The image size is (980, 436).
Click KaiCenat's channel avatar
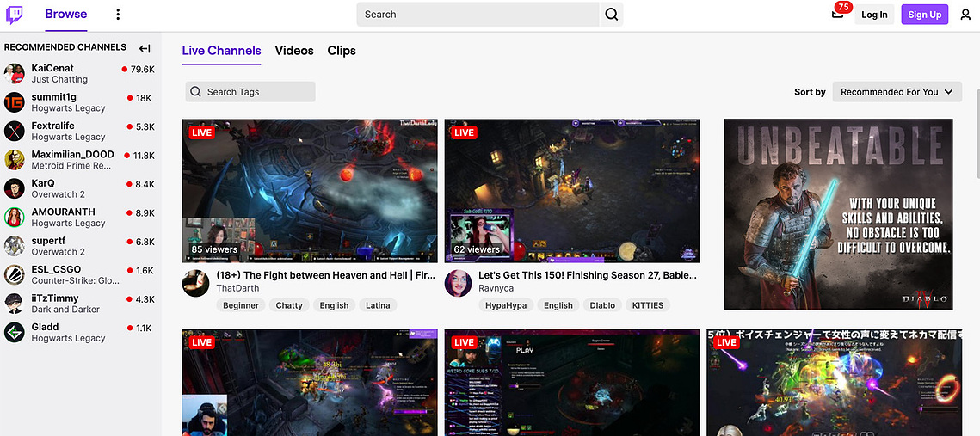coord(15,73)
